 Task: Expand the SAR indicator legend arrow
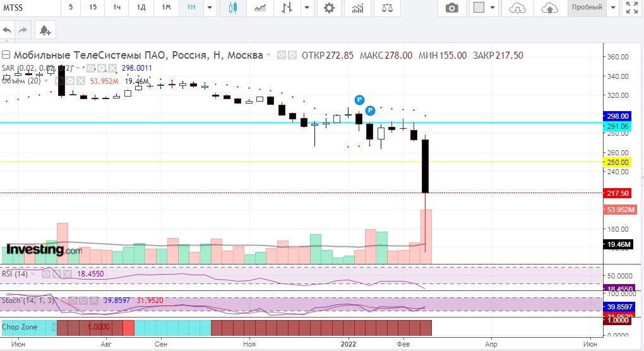(x=78, y=68)
